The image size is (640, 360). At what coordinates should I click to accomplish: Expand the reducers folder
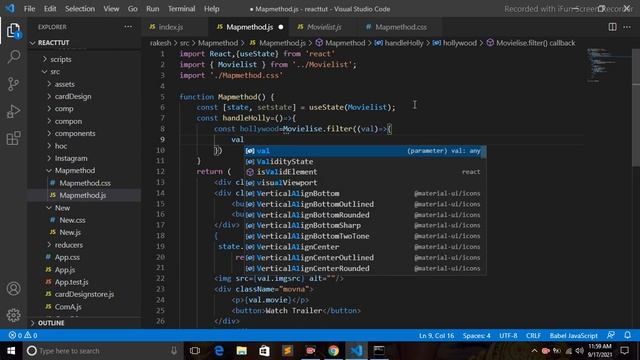69,245
